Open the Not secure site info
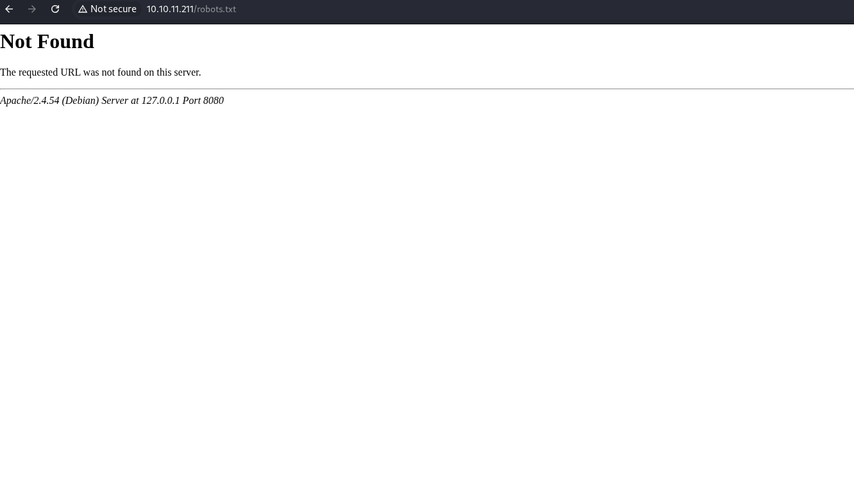 point(113,9)
